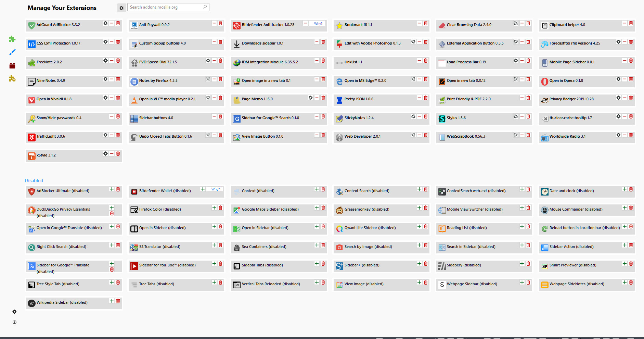Select the Webpage SideNotes (disabled) entry
This screenshot has height=339, width=644.
[587, 284]
